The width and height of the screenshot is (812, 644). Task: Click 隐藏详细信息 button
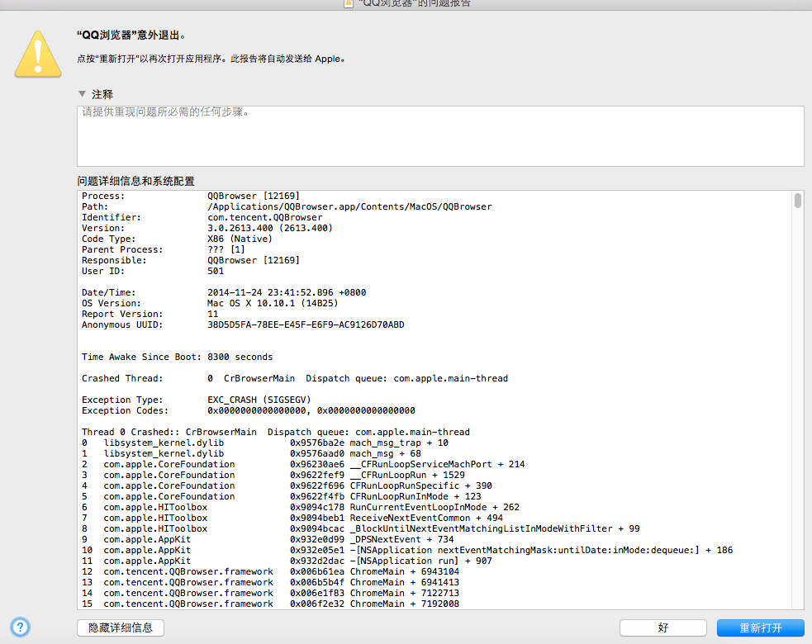121,628
